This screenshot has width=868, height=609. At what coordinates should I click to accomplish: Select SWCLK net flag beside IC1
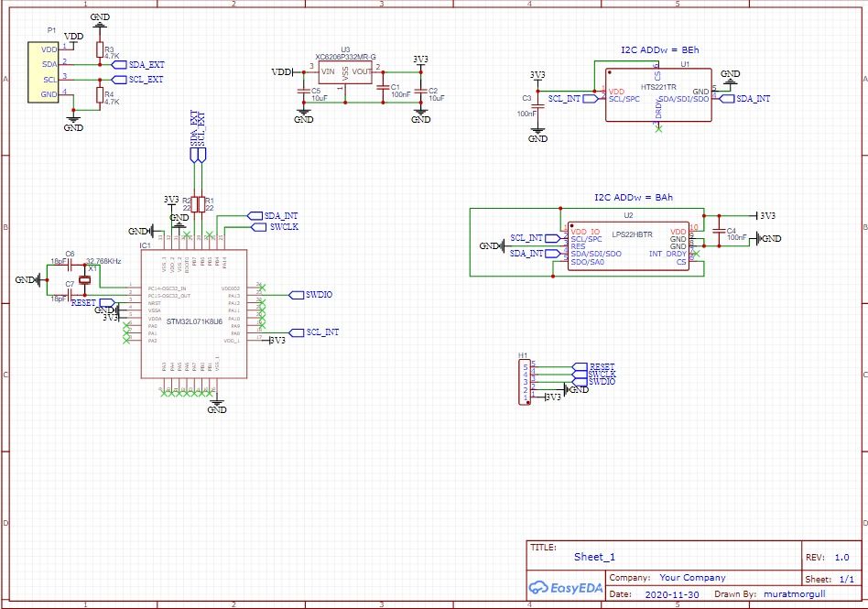[275, 227]
